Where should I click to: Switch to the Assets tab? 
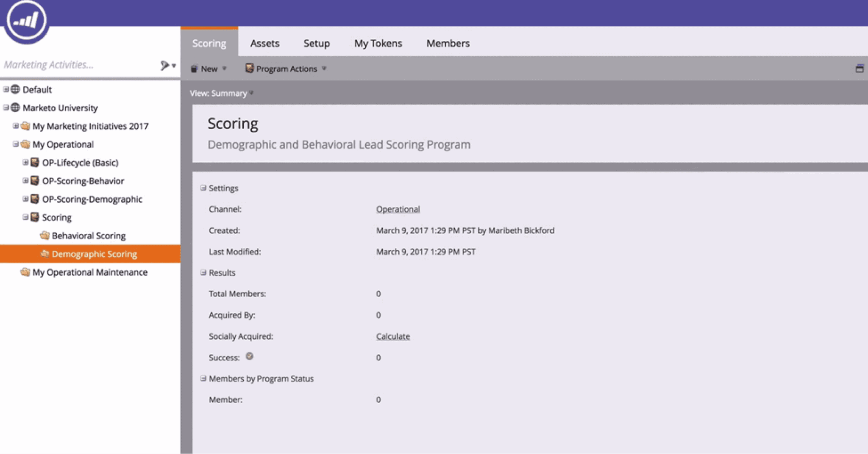(x=264, y=43)
